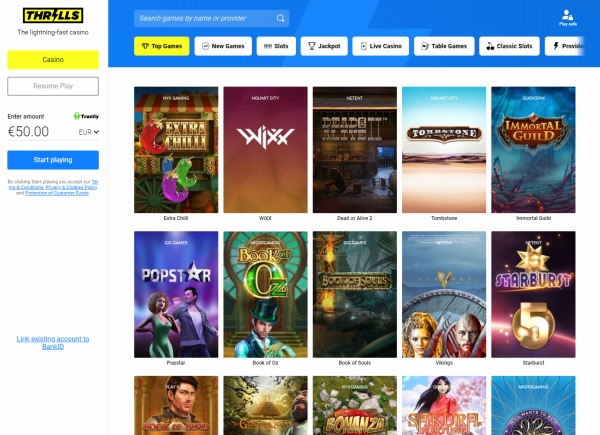Open the Gonzo's Quest game thumbnail
This screenshot has width=600, height=435.
point(265,406)
